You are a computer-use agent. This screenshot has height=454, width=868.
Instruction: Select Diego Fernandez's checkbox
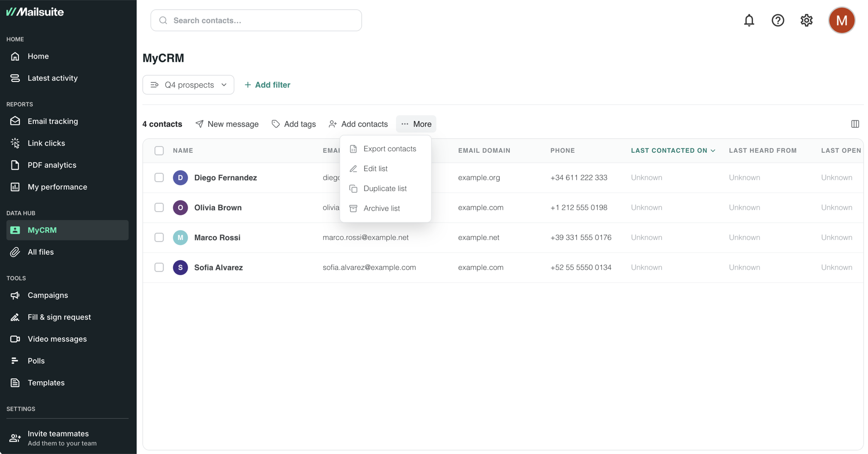[159, 178]
